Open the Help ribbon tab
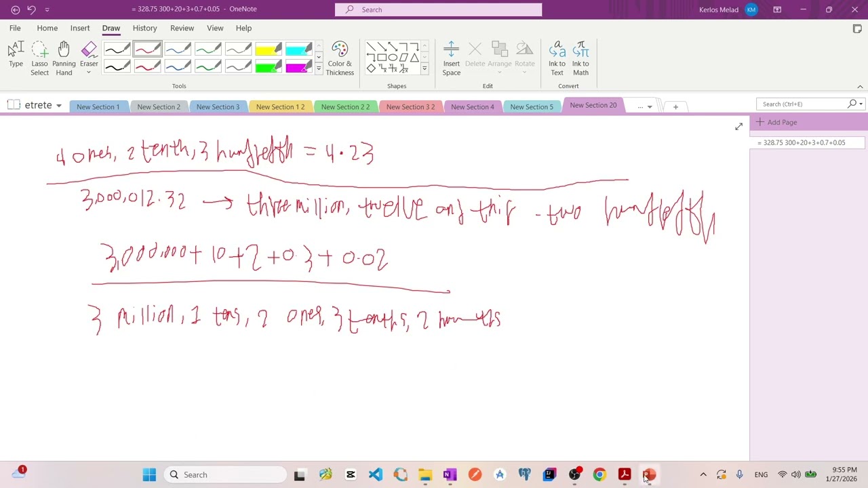Screen dimensions: 868x488 click(243, 28)
